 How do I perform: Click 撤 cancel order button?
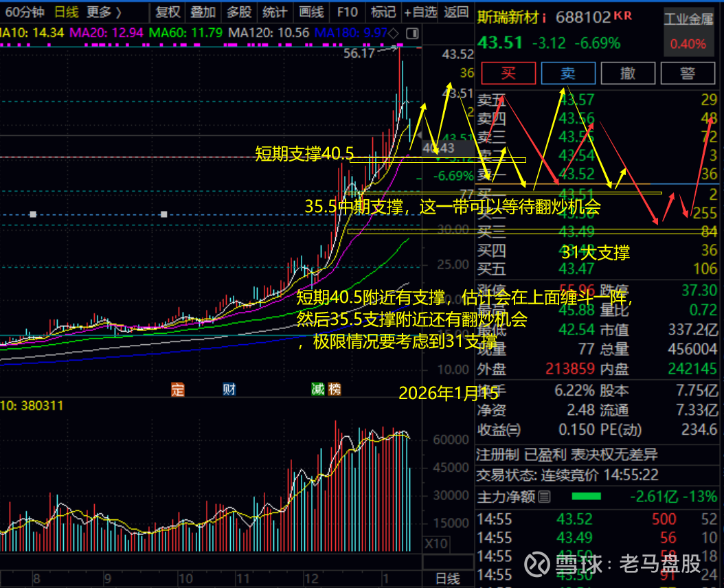pos(628,73)
